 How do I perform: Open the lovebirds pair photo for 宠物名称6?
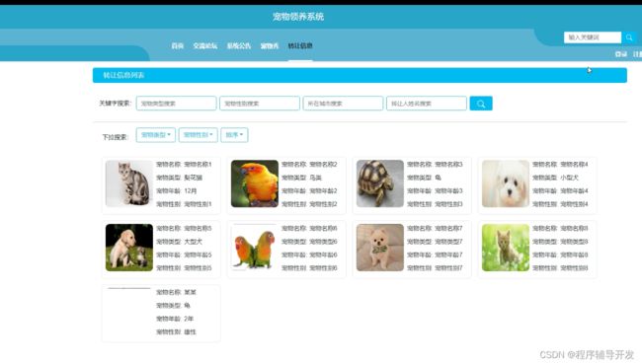tap(255, 248)
